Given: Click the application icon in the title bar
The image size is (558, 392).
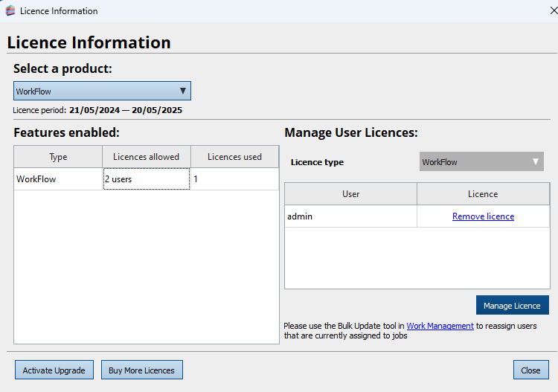Looking at the screenshot, I should [x=10, y=11].
